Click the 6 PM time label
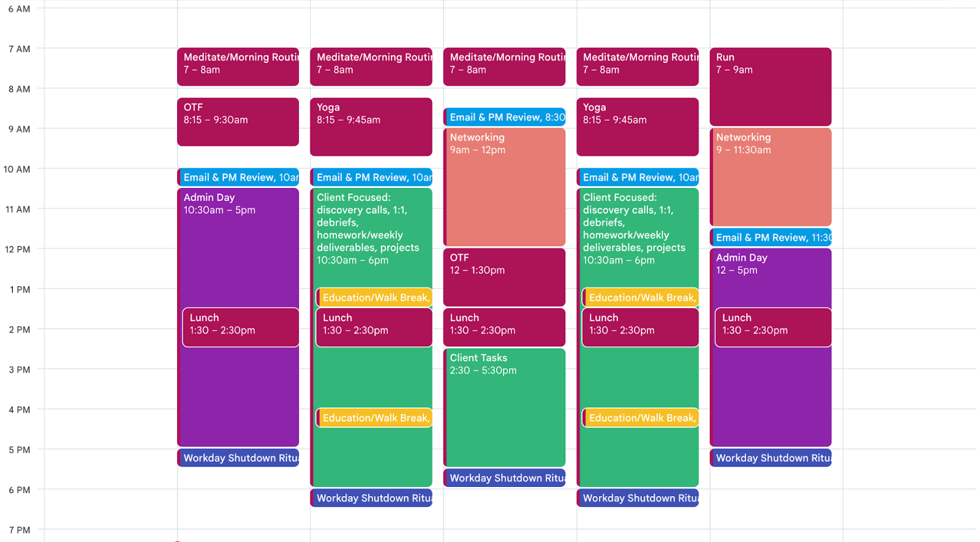This screenshot has height=542, width=980. point(20,490)
